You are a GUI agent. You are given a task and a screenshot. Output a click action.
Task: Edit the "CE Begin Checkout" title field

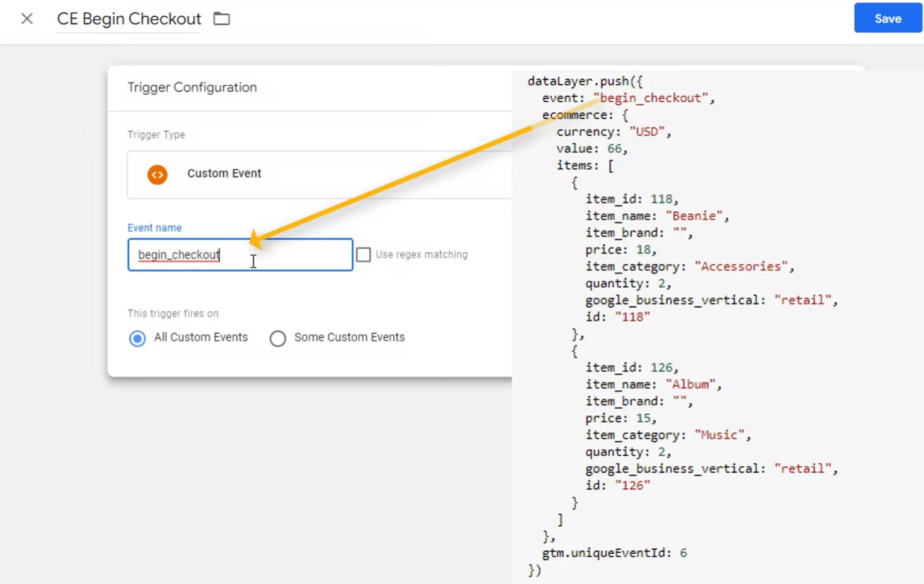click(x=128, y=19)
